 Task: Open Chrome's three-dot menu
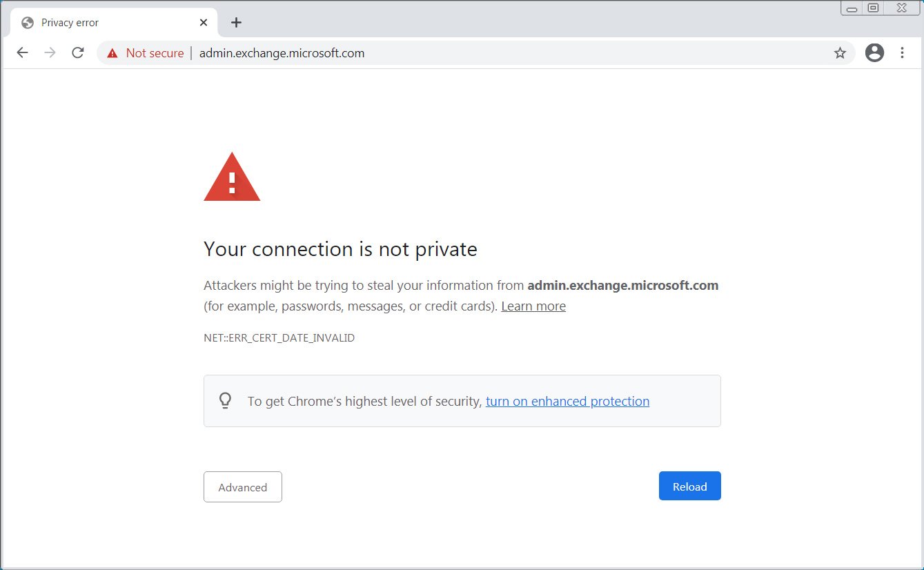pos(902,53)
